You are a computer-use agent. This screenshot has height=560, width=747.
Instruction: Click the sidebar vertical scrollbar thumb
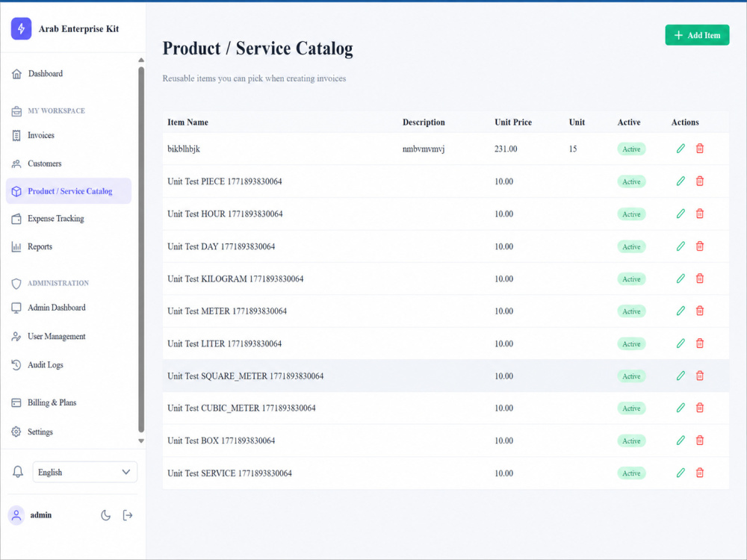[141, 249]
